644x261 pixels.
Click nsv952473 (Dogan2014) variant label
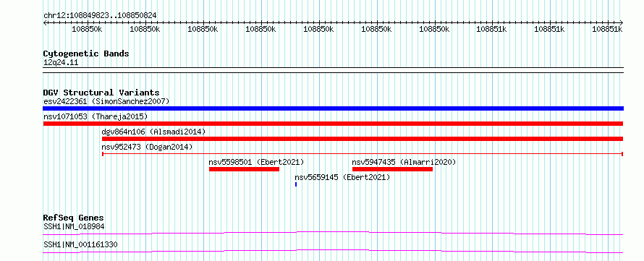point(147,147)
